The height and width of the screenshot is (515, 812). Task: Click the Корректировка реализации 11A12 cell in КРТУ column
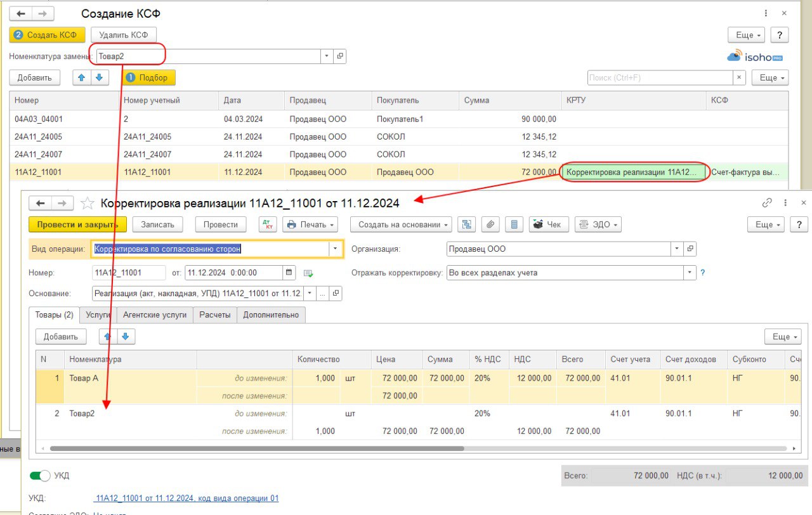[x=635, y=172]
